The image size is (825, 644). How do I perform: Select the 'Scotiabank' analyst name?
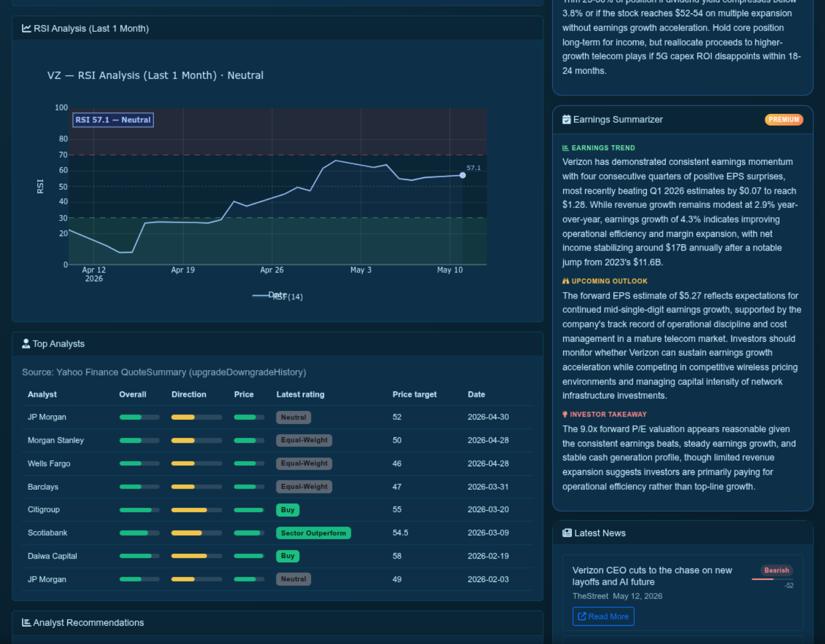tap(47, 533)
